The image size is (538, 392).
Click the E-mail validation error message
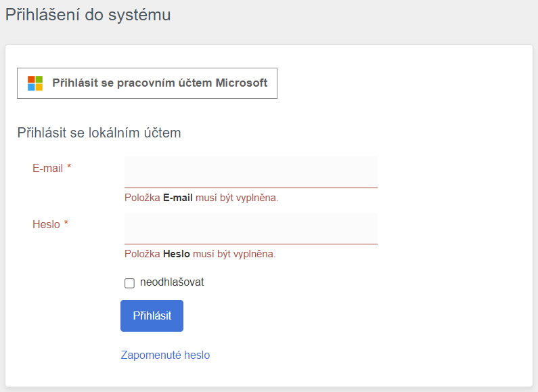pos(201,198)
